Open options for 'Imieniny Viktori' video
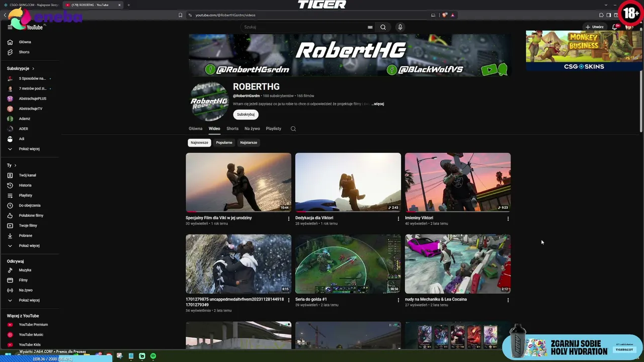644x362 pixels. click(508, 219)
